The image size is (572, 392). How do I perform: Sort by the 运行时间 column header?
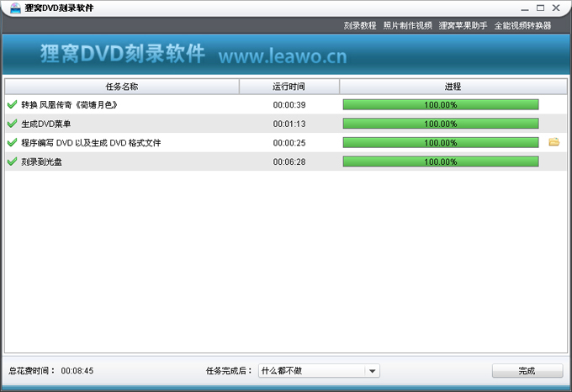click(x=289, y=87)
